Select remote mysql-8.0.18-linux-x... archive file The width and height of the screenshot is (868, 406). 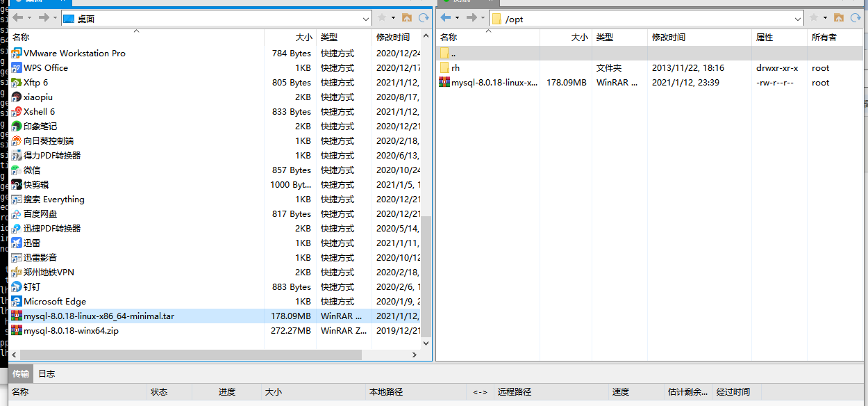click(x=494, y=82)
